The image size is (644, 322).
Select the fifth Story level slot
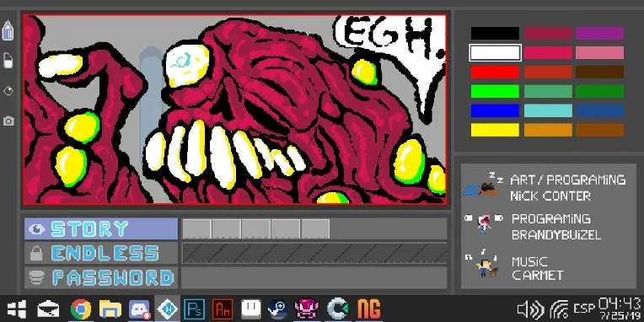(315, 228)
